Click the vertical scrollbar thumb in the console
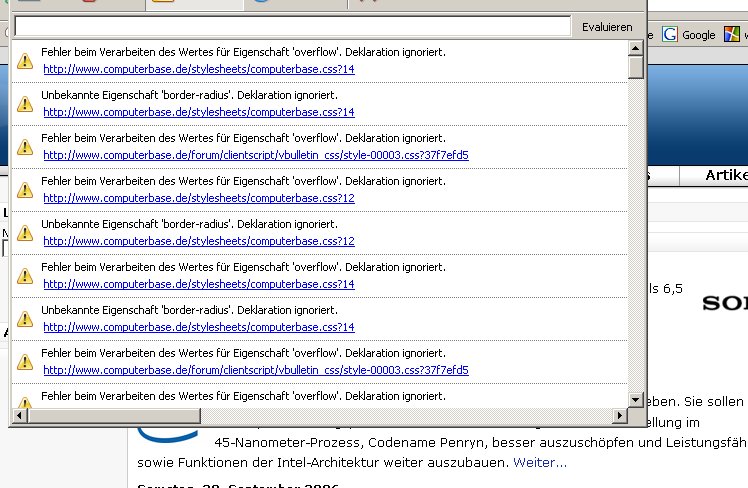 (x=635, y=67)
